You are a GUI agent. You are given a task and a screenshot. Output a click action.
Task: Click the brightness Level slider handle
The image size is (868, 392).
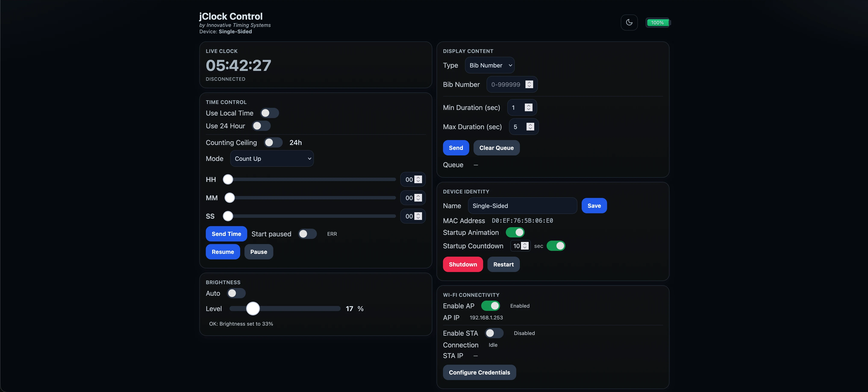(x=253, y=309)
